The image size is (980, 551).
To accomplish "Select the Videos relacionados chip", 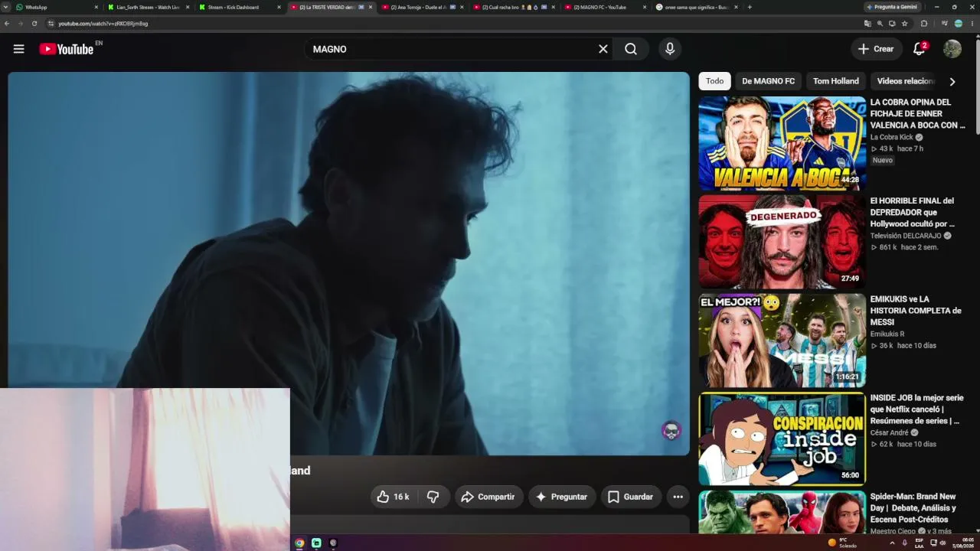I will pos(906,81).
